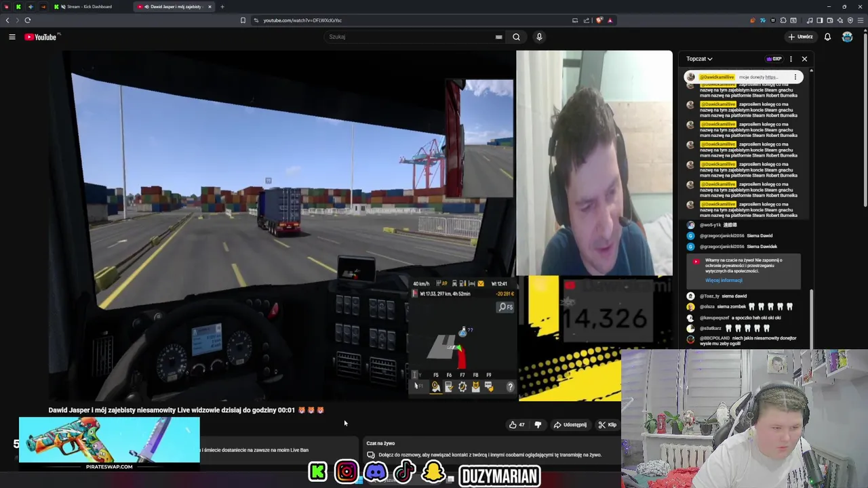Reload the YouTube page
Viewport: 868px width, 488px height.
[x=28, y=20]
